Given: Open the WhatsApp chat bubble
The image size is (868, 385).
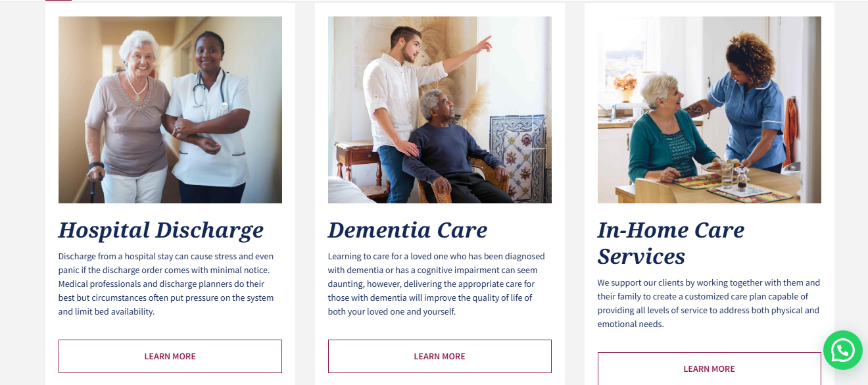Looking at the screenshot, I should (842, 350).
